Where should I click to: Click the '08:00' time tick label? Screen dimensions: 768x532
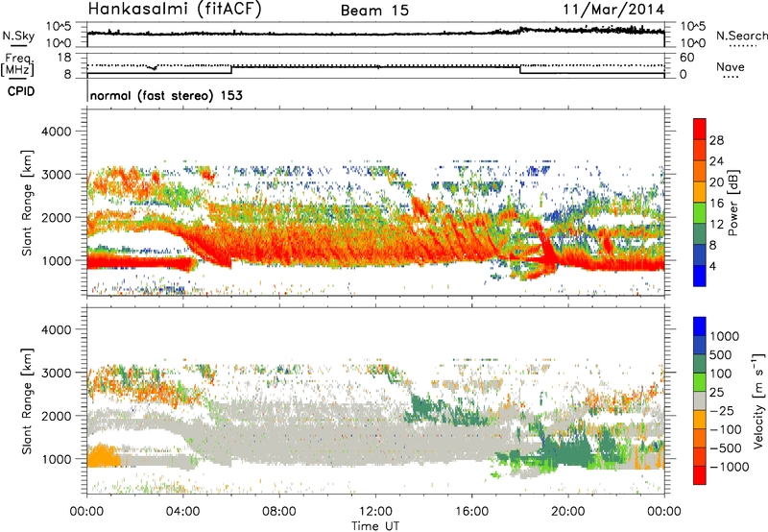[x=279, y=512]
